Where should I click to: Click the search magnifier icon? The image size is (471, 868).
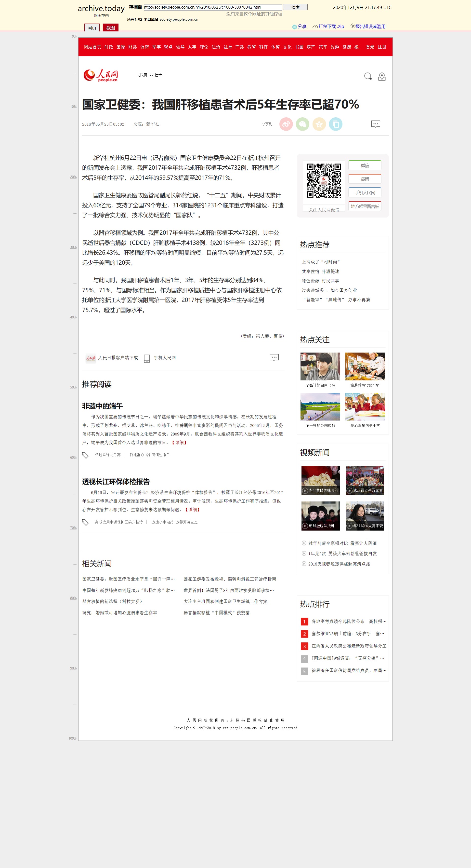[368, 77]
